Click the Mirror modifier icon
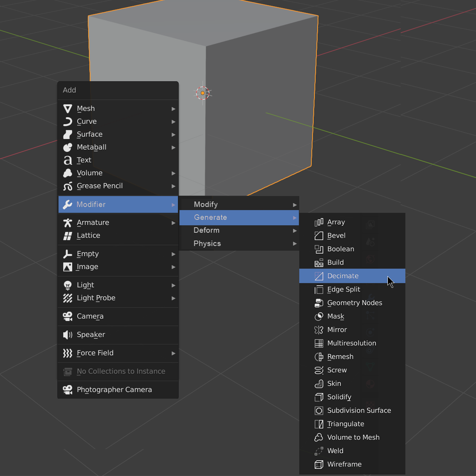This screenshot has height=476, width=476. pos(319,330)
